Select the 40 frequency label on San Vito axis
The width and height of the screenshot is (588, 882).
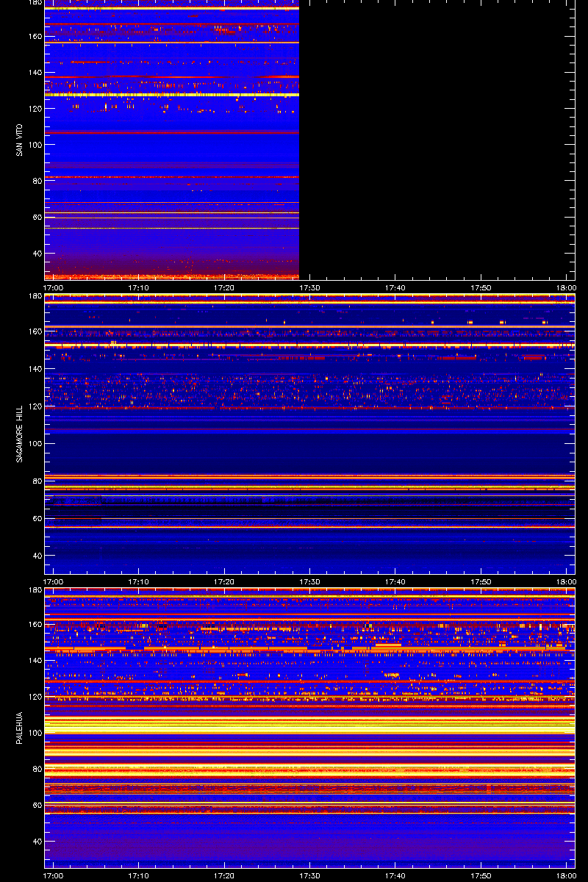click(37, 254)
